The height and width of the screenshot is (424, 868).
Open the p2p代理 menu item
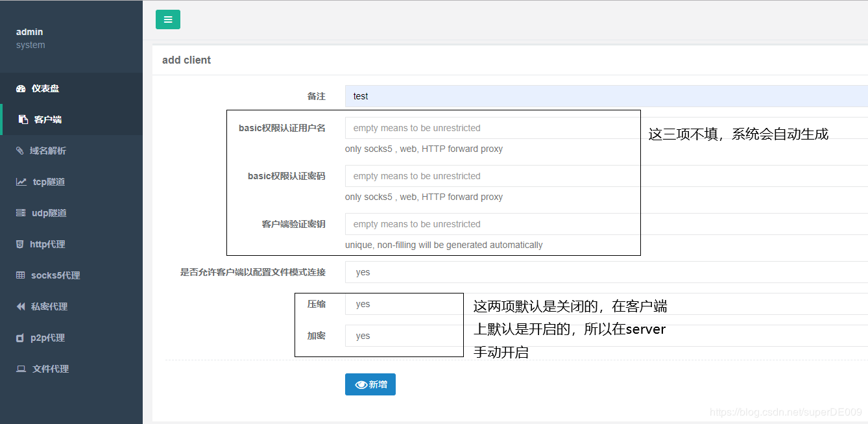coord(48,338)
